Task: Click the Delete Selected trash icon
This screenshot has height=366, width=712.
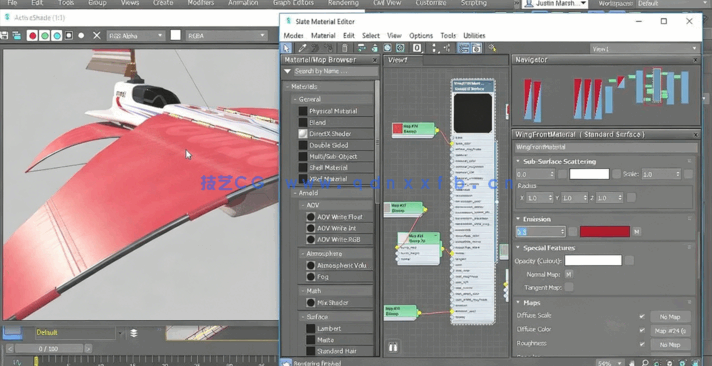Action: 345,48
